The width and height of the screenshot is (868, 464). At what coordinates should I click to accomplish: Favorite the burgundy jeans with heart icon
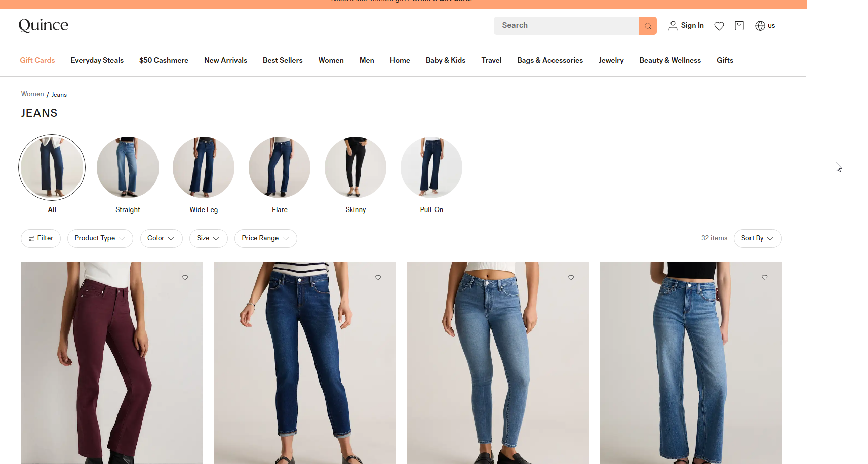coord(185,277)
